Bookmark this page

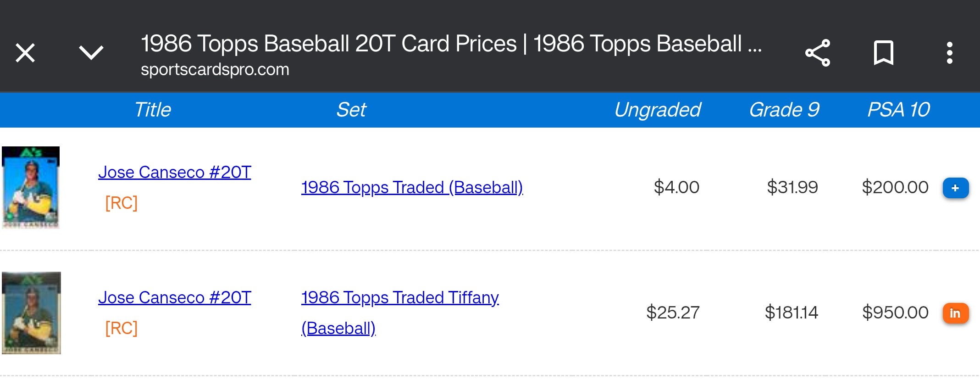[x=883, y=53]
